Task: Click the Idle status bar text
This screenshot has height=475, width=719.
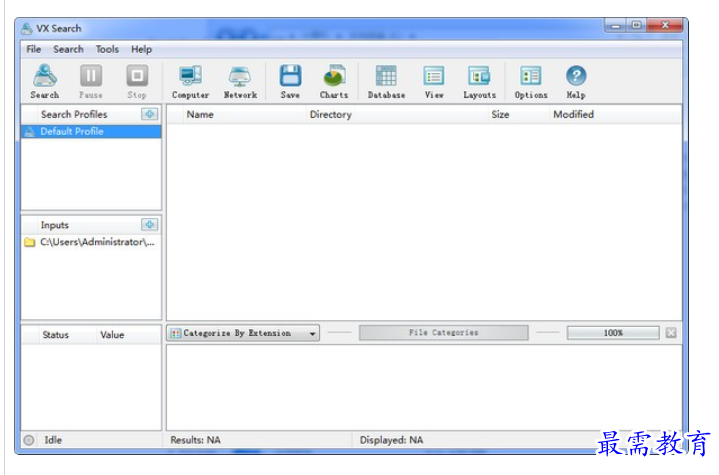Action: tap(53, 440)
